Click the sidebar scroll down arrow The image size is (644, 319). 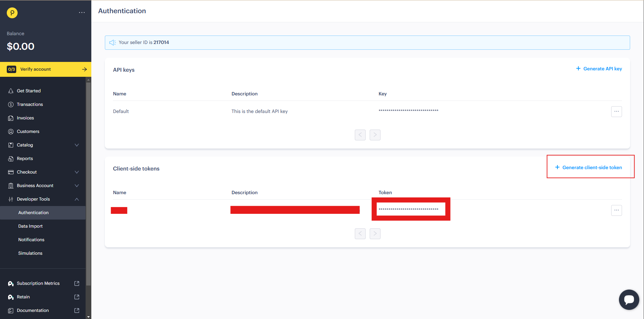89,317
